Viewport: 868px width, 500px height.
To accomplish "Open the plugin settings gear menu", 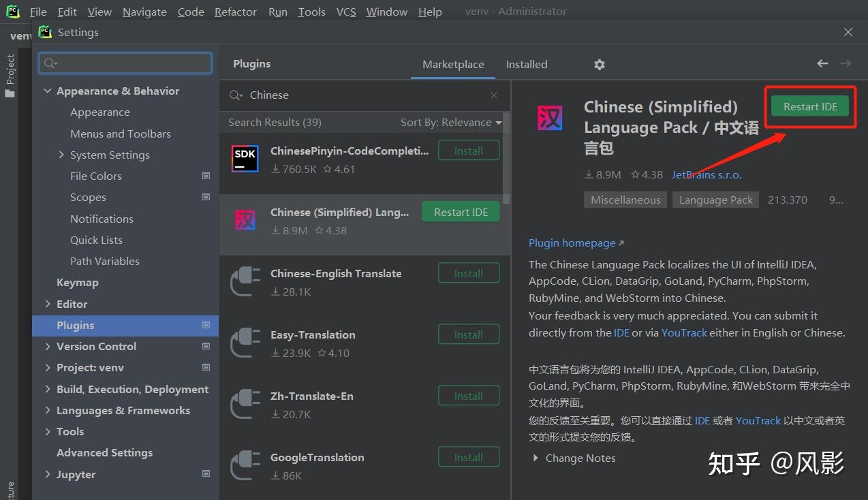I will click(599, 64).
